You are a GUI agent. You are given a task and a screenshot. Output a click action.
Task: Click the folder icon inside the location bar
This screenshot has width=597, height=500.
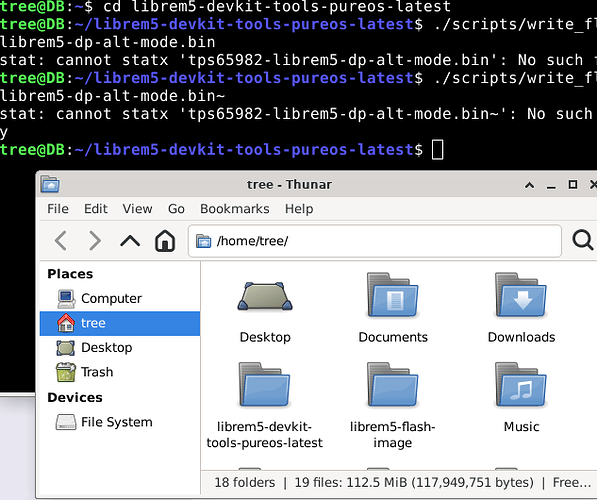coord(203,241)
